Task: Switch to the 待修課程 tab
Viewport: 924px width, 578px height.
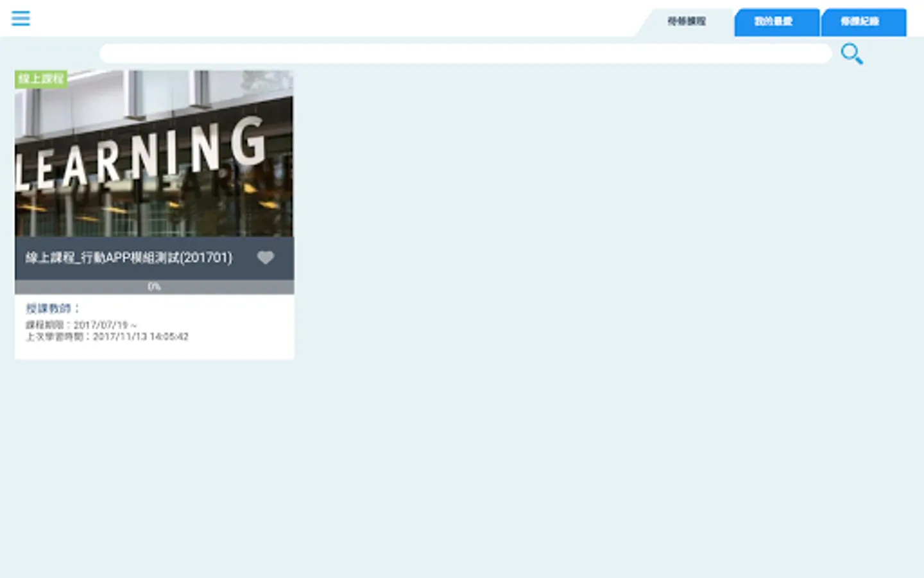Action: coord(686,22)
